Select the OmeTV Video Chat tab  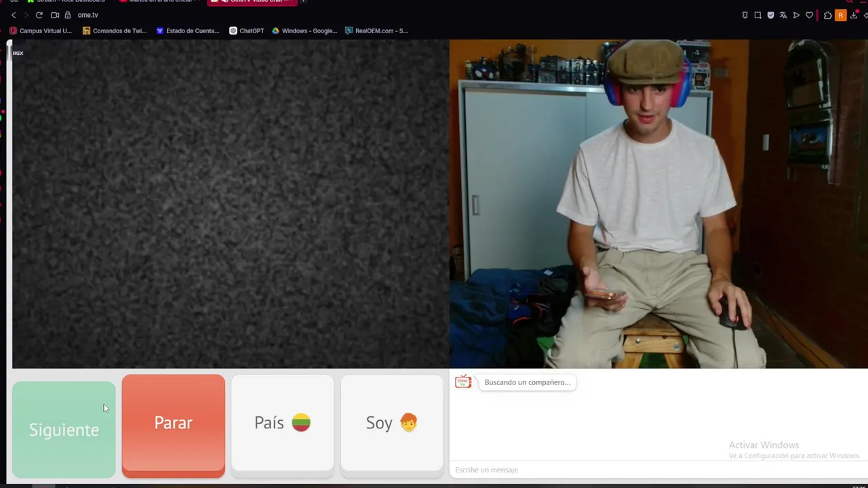pyautogui.click(x=252, y=1)
